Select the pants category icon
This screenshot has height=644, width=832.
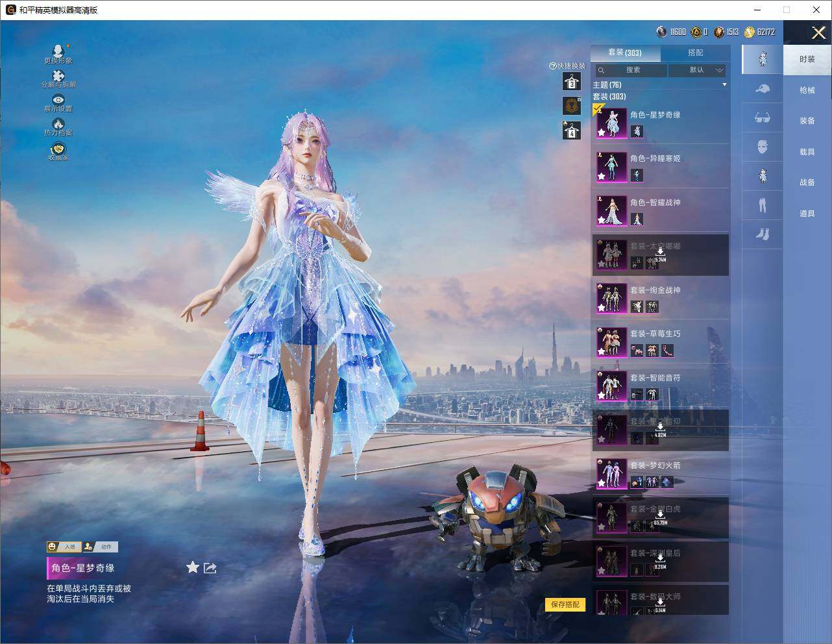[763, 205]
